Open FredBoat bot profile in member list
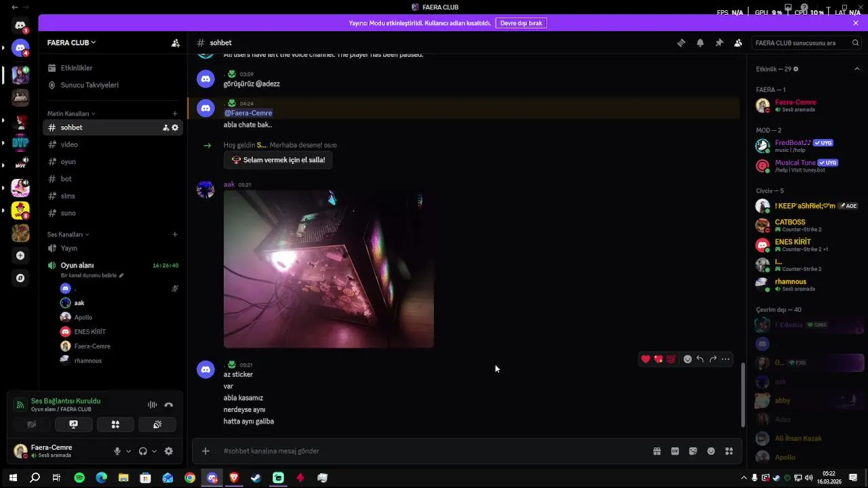The image size is (868, 488). pyautogui.click(x=807, y=146)
